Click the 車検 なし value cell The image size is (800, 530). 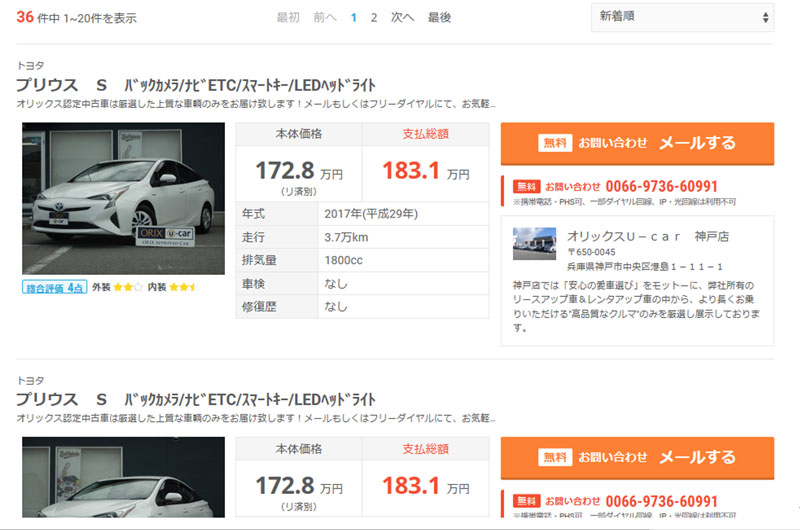403,284
